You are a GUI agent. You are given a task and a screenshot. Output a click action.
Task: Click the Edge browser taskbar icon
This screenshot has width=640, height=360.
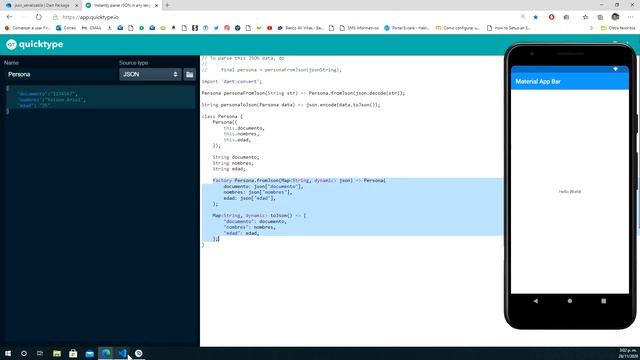(106, 353)
